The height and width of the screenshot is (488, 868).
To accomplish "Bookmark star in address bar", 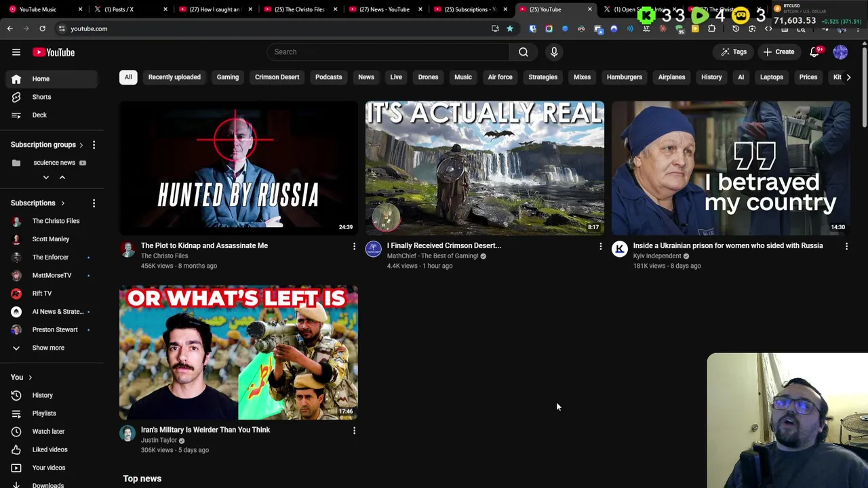I will 510,28.
